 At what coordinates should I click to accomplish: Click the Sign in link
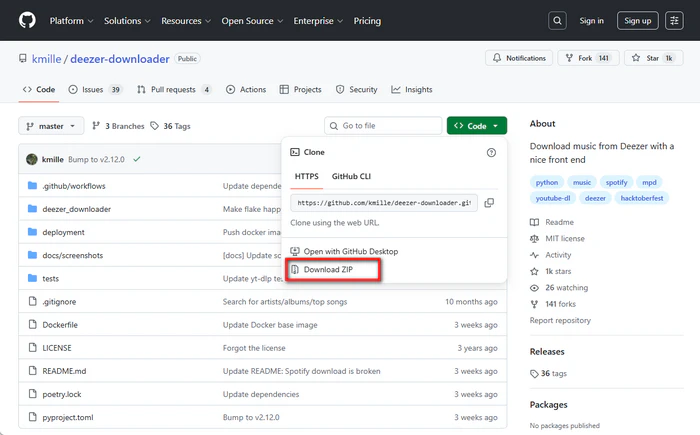tap(592, 21)
